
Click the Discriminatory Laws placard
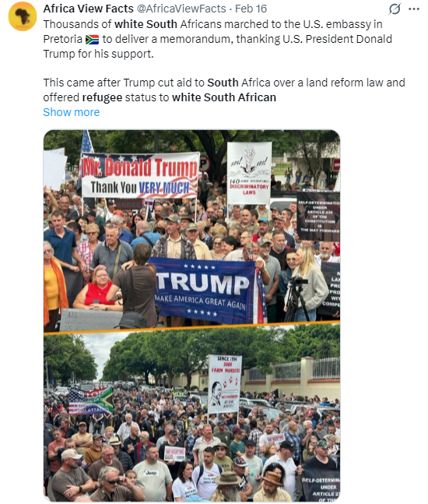pyautogui.click(x=249, y=173)
